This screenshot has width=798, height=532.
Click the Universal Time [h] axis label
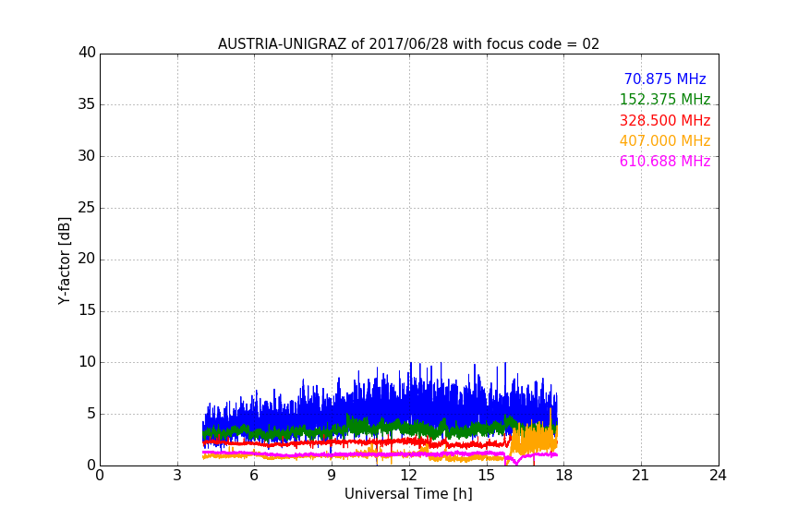point(408,494)
